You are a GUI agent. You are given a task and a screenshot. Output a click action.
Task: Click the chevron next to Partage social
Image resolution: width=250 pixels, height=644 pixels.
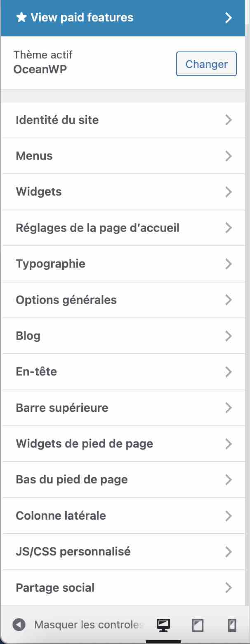click(x=228, y=587)
